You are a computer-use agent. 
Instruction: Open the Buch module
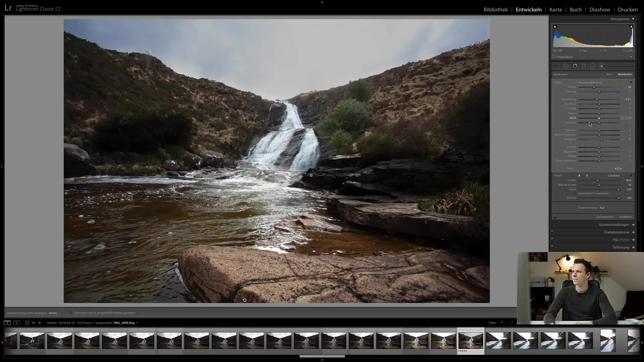[576, 9]
